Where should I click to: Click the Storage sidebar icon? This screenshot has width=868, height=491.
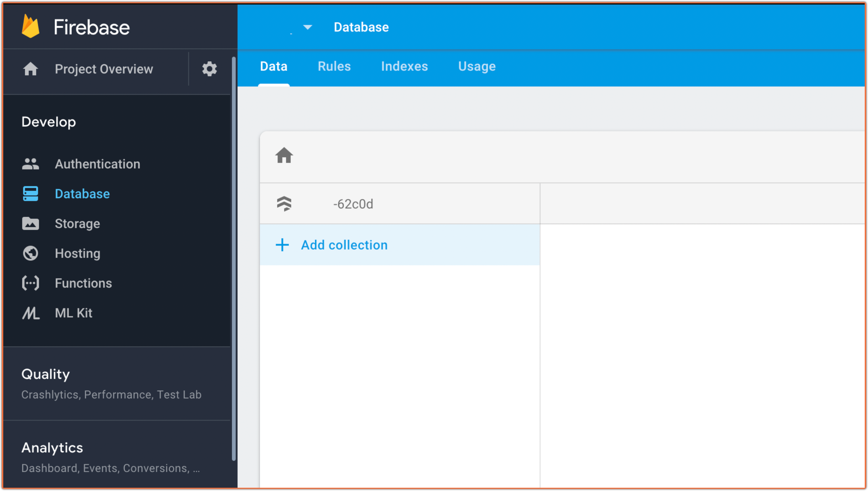[x=30, y=223]
